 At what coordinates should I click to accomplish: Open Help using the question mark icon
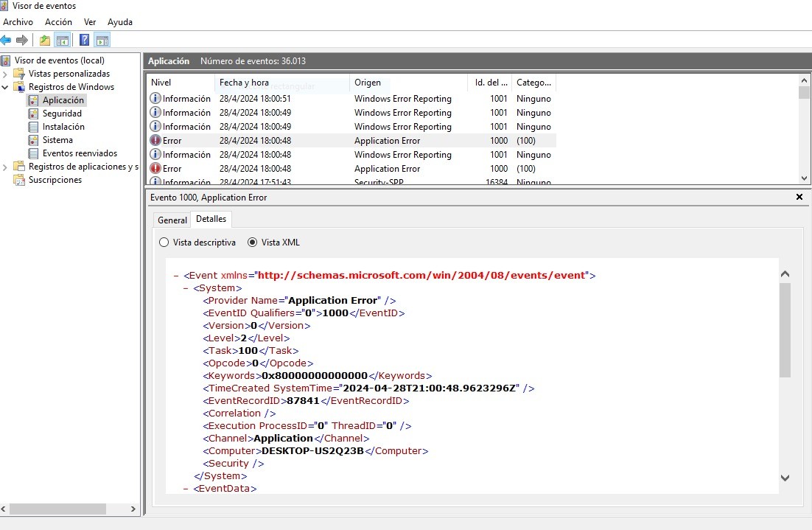point(85,40)
